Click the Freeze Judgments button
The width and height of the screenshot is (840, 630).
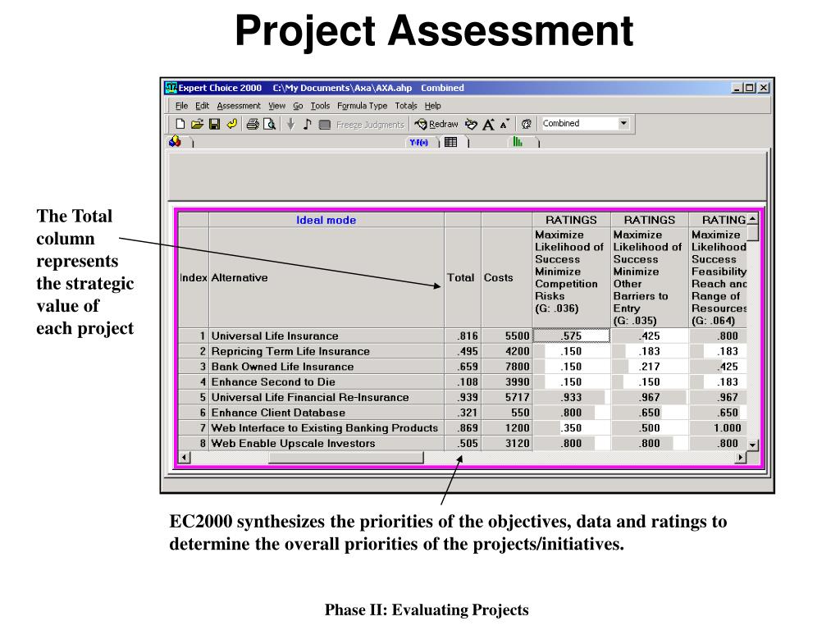coord(370,125)
